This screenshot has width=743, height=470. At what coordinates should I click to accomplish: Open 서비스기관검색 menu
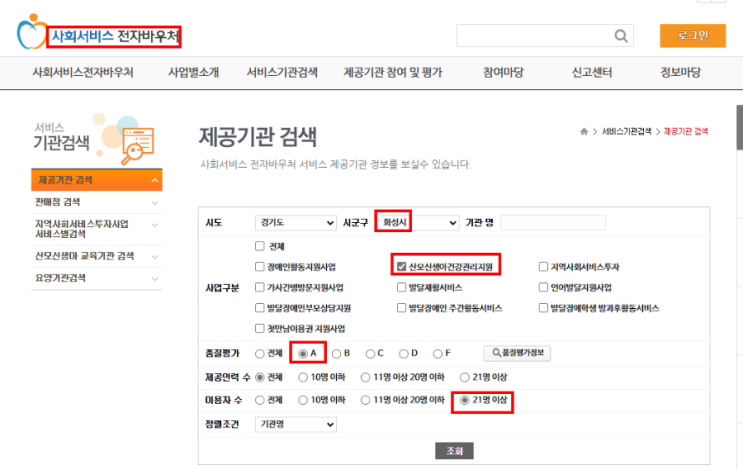pos(282,72)
